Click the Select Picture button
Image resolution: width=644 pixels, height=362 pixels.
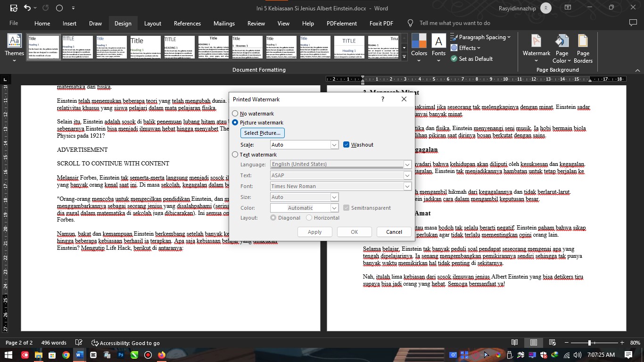(x=262, y=132)
